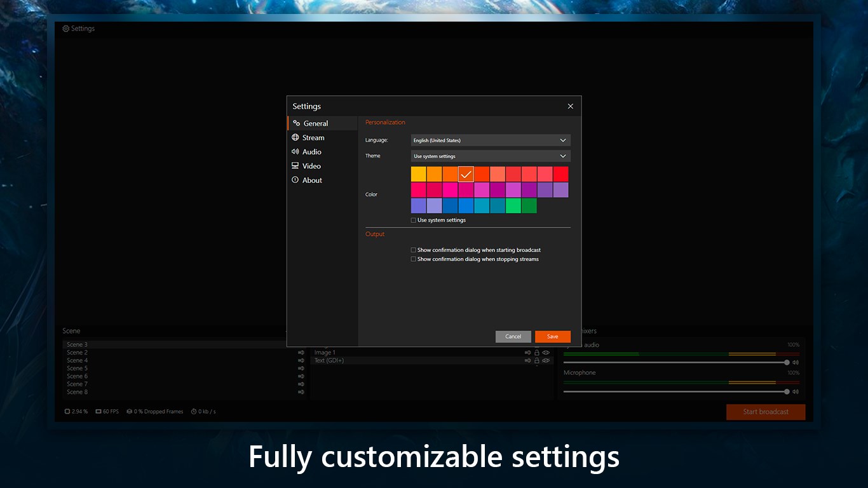Click the transition icon on Scene 8 row
This screenshot has width=868, height=488.
(x=301, y=392)
